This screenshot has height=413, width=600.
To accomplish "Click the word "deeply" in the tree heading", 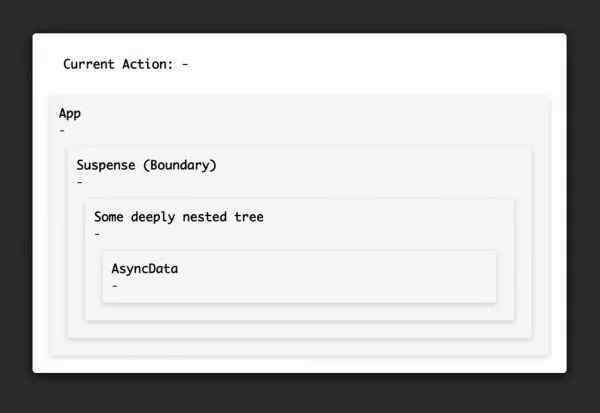I will [x=153, y=217].
